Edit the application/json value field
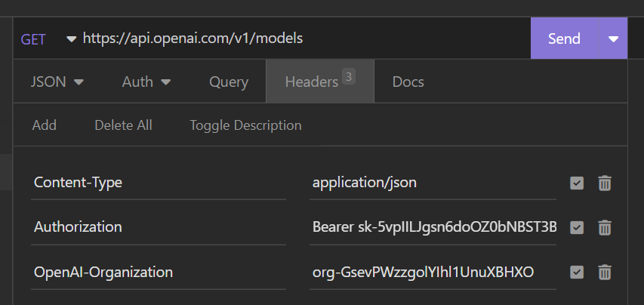This screenshot has height=305, width=644. [x=433, y=183]
